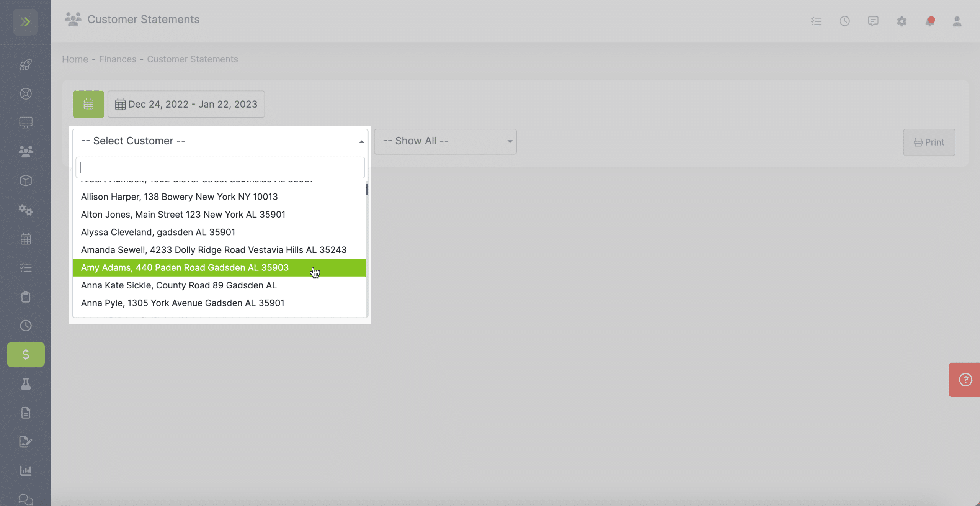Open the user profile icon in top bar

click(957, 21)
